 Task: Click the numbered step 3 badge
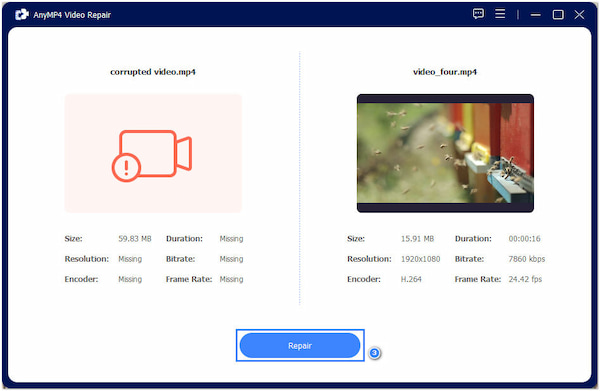pos(375,353)
